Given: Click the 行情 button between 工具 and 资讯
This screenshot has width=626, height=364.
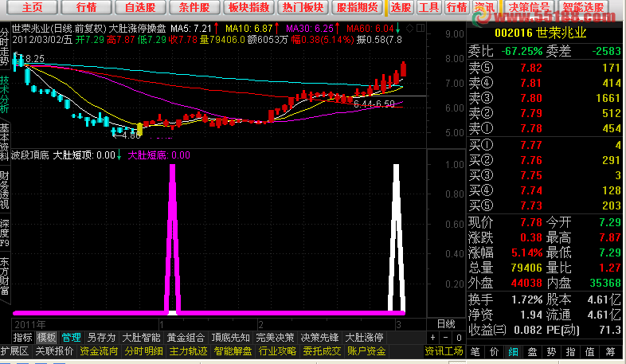Looking at the screenshot, I should click(x=457, y=7).
